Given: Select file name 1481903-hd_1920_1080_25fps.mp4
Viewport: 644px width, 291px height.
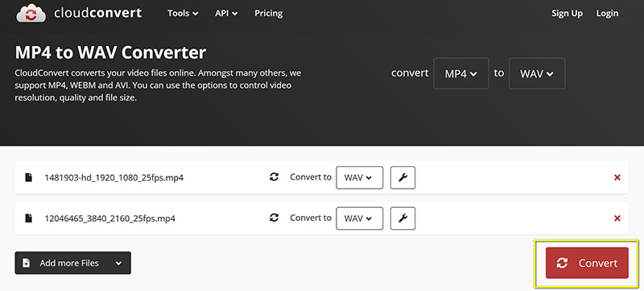Looking at the screenshot, I should pyautogui.click(x=114, y=178).
